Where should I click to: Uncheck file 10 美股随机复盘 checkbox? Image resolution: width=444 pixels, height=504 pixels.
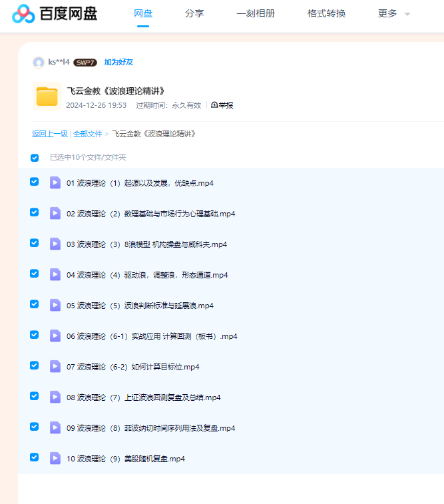[35, 457]
